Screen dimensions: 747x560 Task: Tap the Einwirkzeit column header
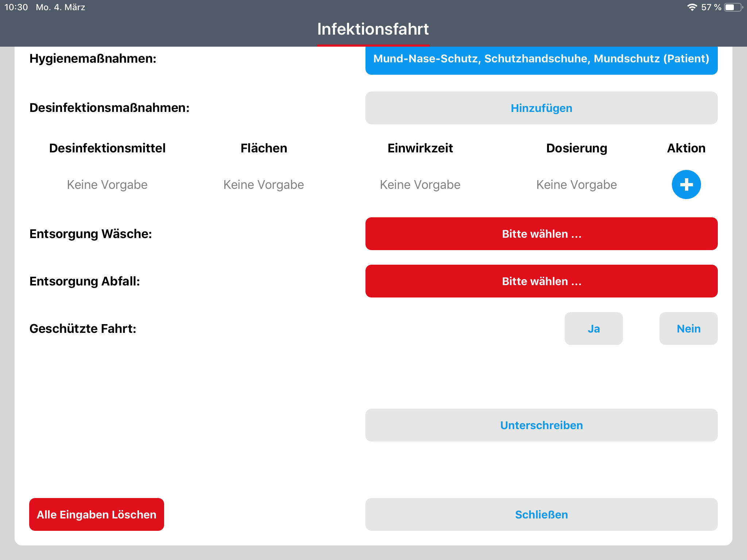tap(420, 148)
